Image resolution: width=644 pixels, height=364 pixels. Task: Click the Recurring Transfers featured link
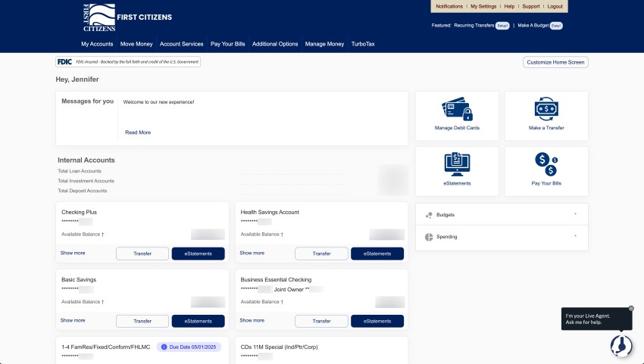(474, 26)
